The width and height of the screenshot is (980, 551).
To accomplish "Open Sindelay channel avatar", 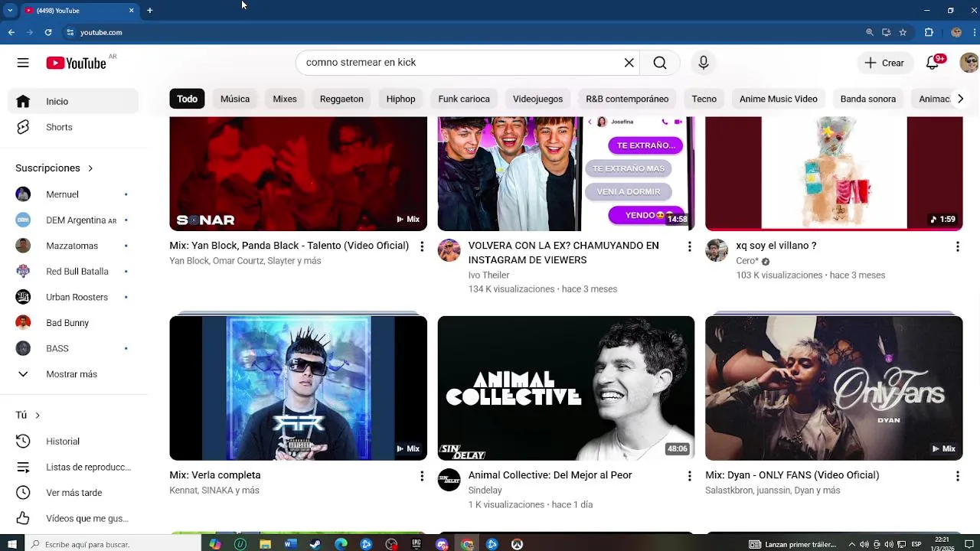I will tap(449, 480).
